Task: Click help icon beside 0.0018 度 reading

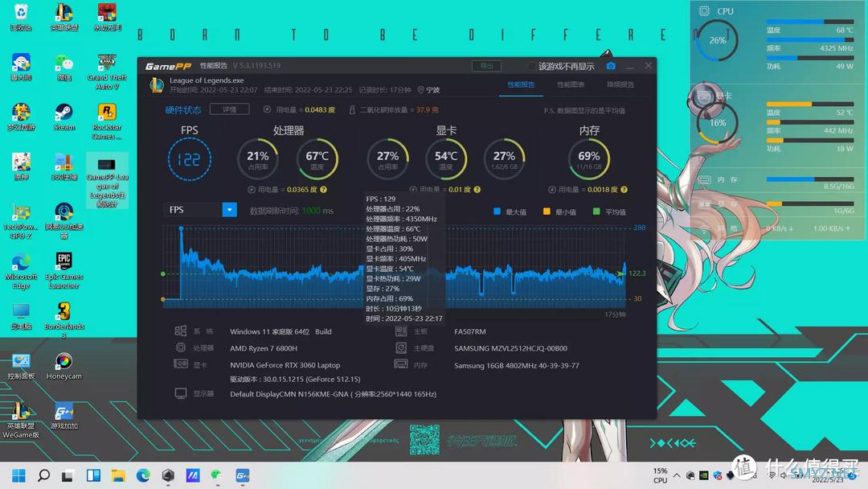Action: tap(624, 189)
